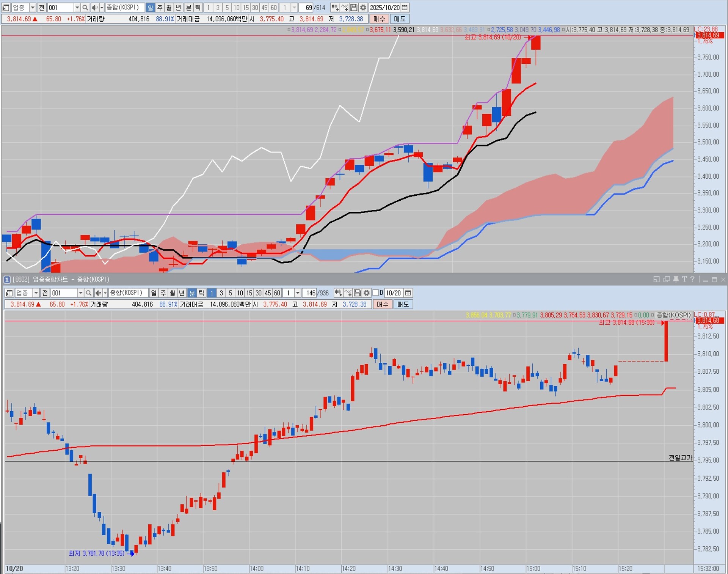This screenshot has width=728, height=574.
Task: Click the help question mark in lower title bar
Action: [x=692, y=279]
